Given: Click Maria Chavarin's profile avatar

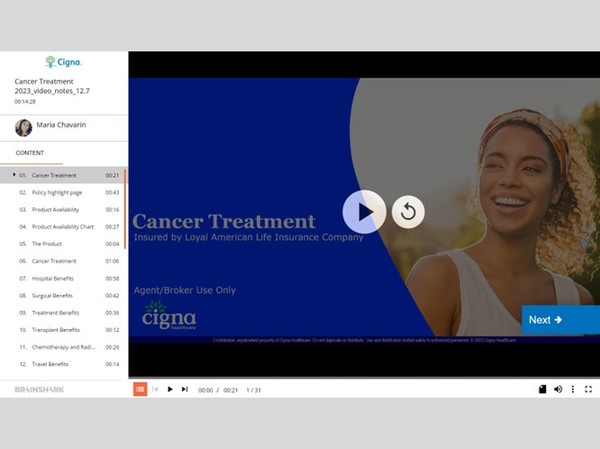Looking at the screenshot, I should pos(23,127).
